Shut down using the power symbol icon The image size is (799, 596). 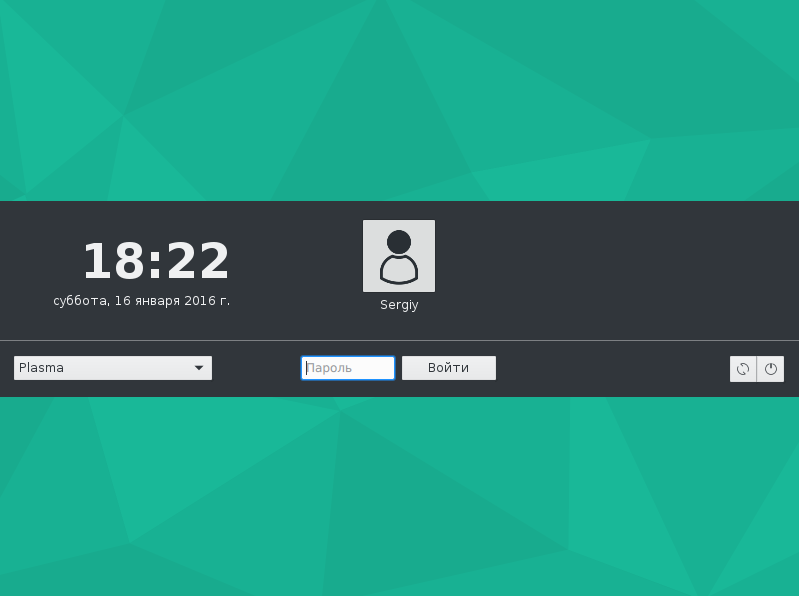(770, 369)
